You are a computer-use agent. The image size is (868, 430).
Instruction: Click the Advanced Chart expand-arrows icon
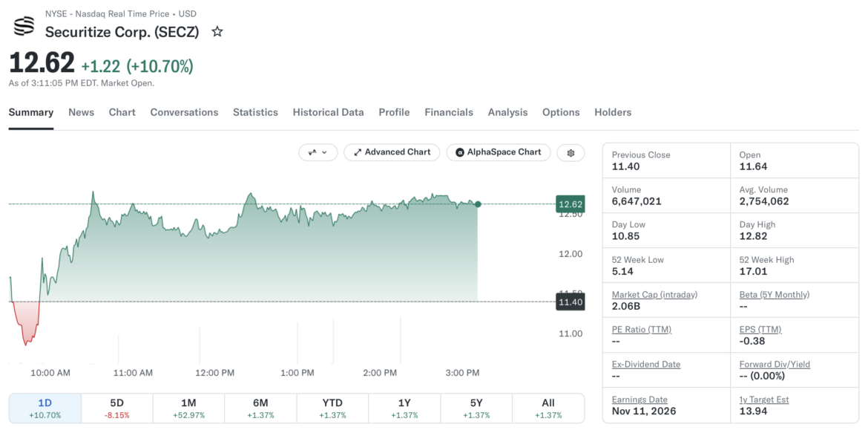point(358,152)
